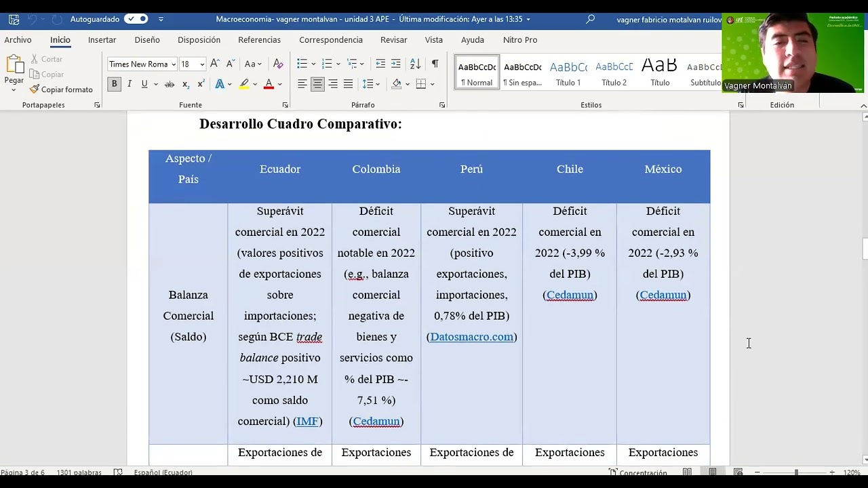Apply subscript formatting
The height and width of the screenshot is (488, 868).
pyautogui.click(x=185, y=84)
